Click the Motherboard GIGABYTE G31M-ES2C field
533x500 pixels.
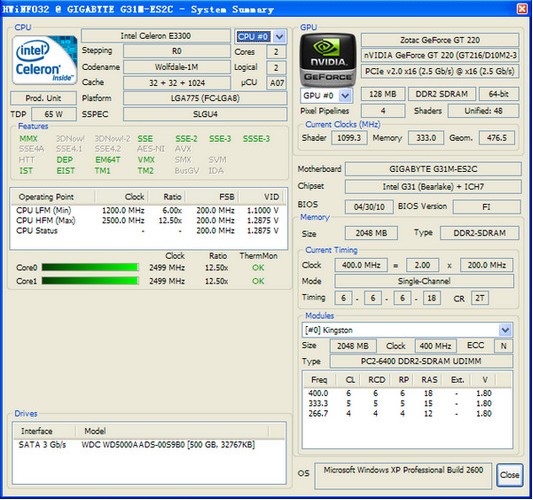(x=433, y=169)
